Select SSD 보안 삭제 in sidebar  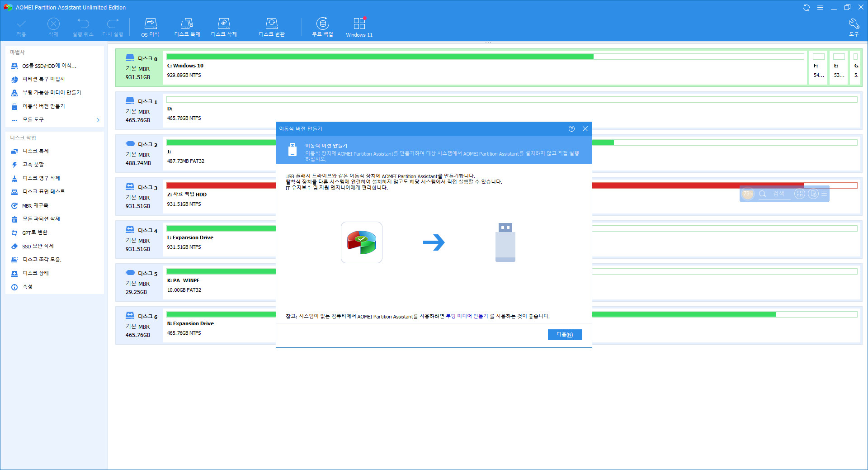(x=38, y=246)
